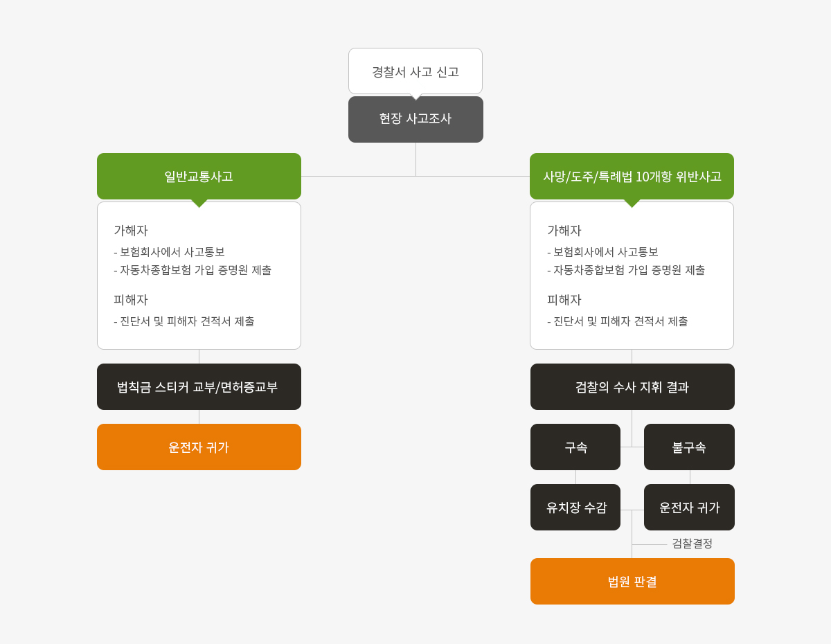Click the 사망/도주/특례법 10개항 위반사고 header
The image size is (831, 644).
click(632, 176)
